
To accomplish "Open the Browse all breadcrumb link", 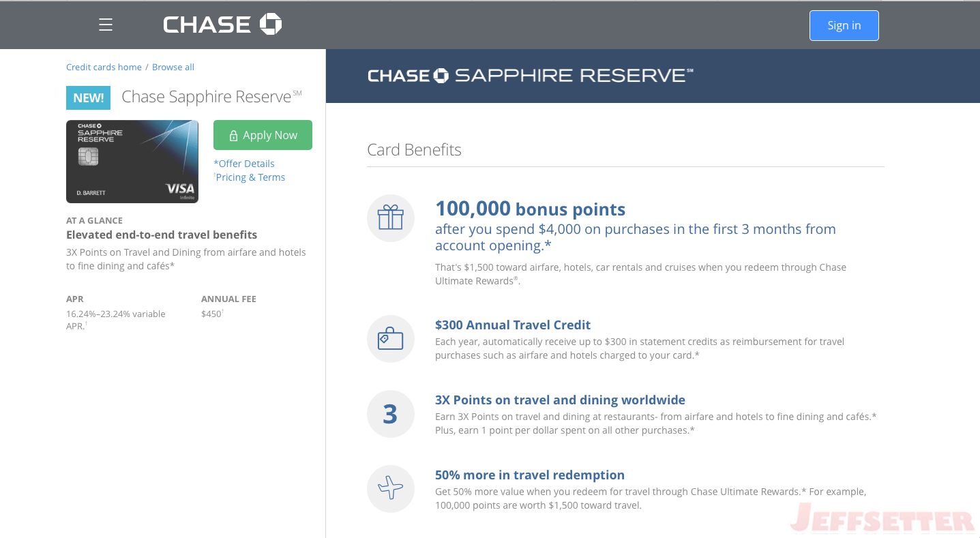I will [173, 67].
